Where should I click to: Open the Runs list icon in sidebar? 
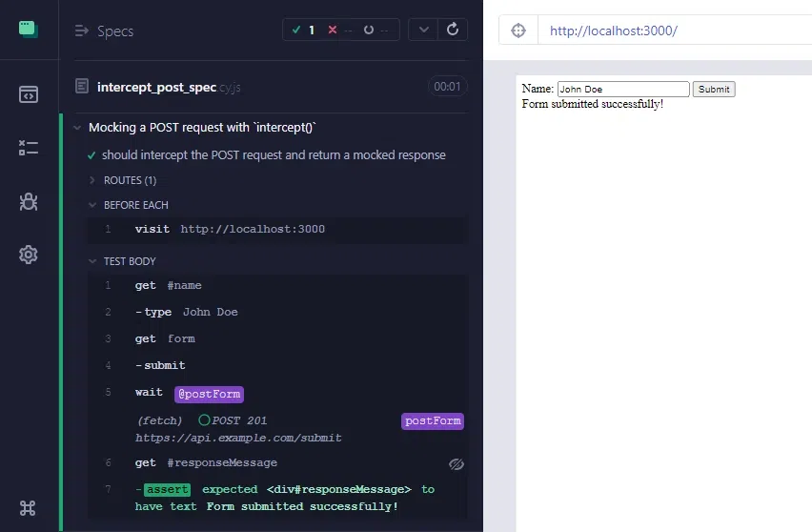point(29,148)
